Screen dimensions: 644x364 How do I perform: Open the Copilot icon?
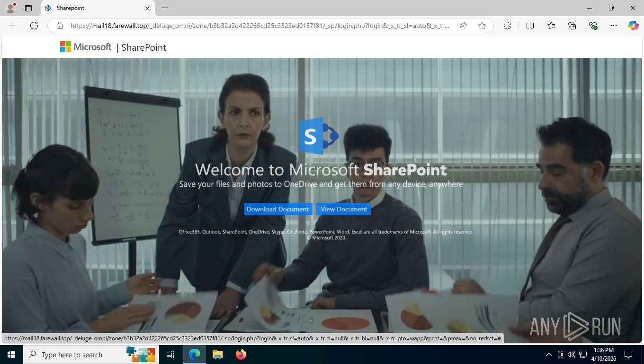(x=633, y=26)
